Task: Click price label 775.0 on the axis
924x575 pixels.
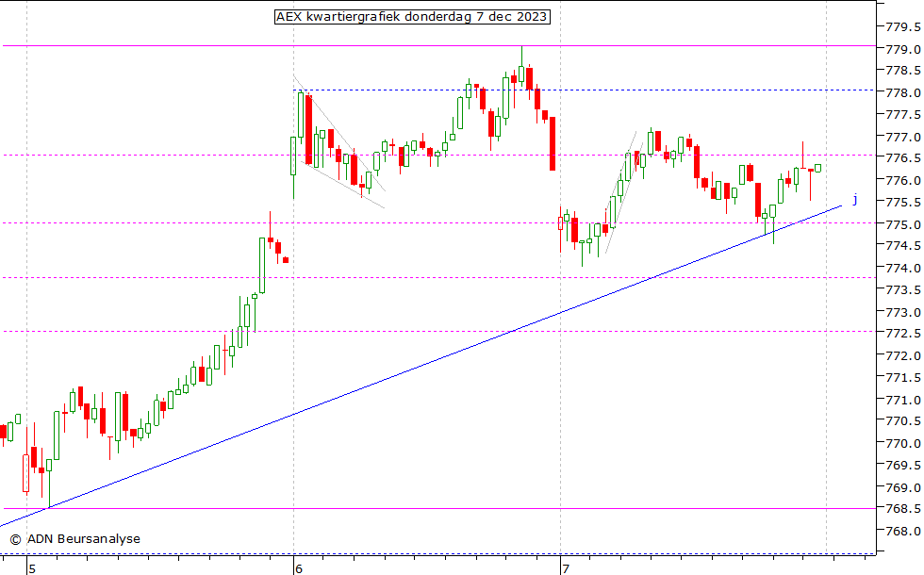Action: coord(903,225)
